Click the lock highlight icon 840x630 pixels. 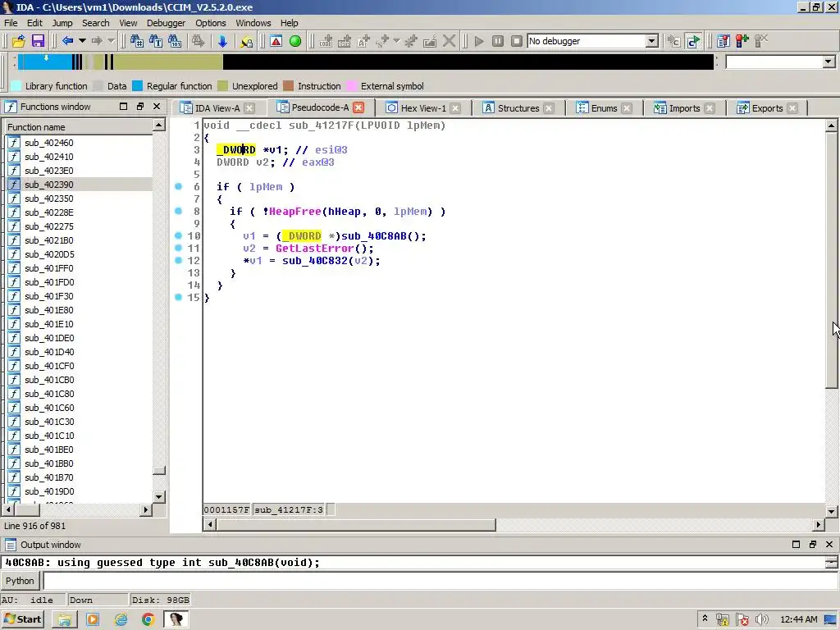(246, 41)
